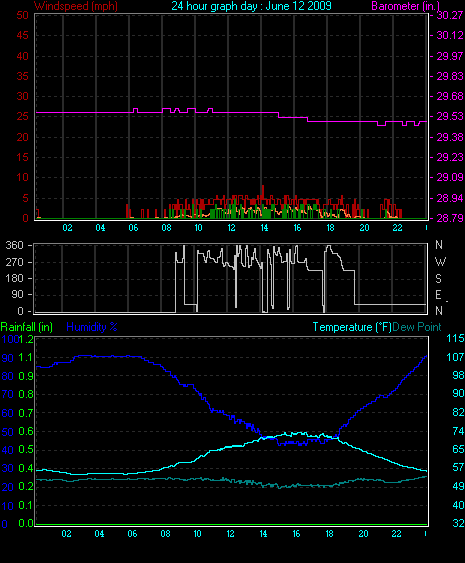Select barometer value 29.68

(450, 96)
